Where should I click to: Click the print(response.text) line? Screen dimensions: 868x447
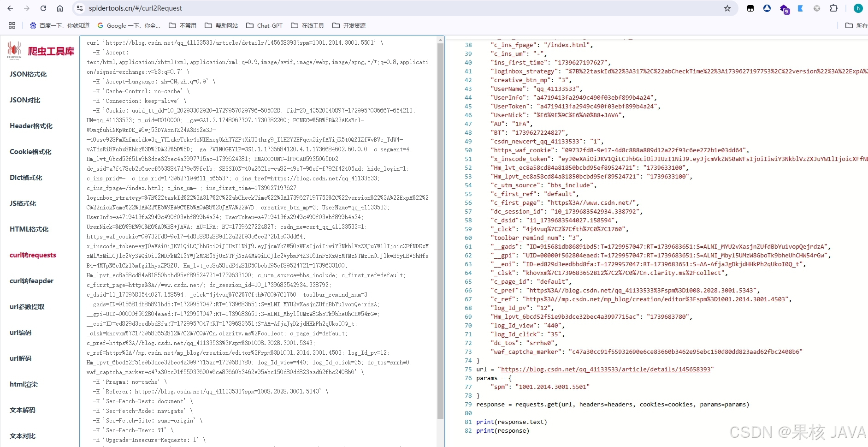click(512, 422)
